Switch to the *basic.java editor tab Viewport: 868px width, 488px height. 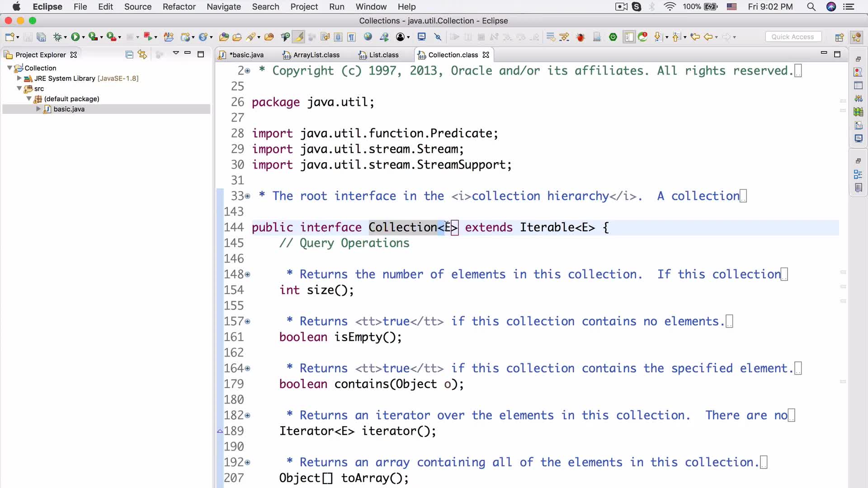[241, 55]
